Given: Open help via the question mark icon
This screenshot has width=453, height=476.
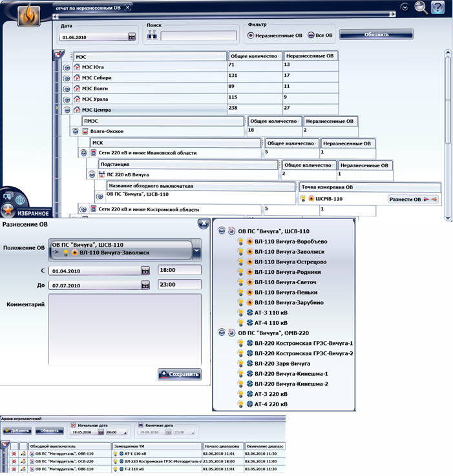Looking at the screenshot, I should coord(437,8).
